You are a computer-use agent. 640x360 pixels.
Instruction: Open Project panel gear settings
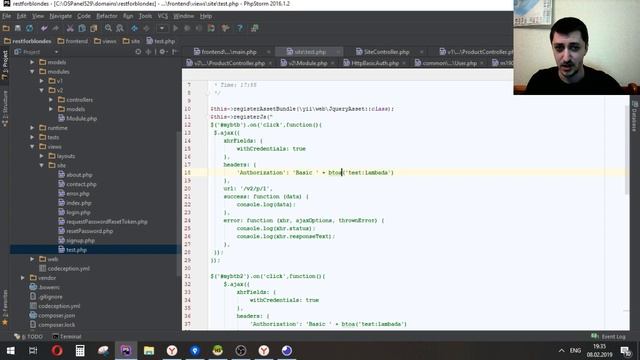pyautogui.click(x=163, y=52)
